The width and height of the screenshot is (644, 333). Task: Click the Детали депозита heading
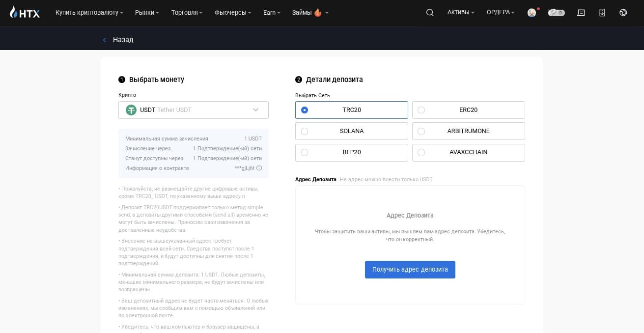tap(335, 80)
